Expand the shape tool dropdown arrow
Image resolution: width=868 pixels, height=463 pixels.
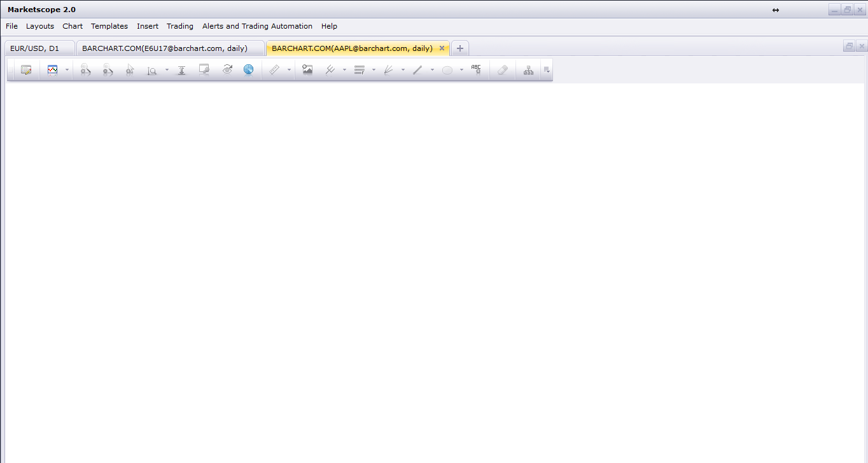click(x=461, y=70)
